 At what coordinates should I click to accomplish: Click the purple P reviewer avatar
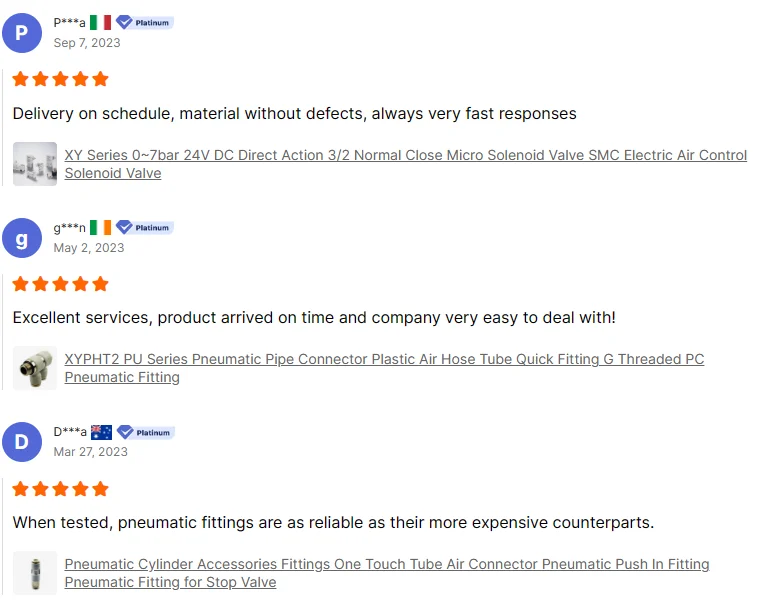(22, 33)
